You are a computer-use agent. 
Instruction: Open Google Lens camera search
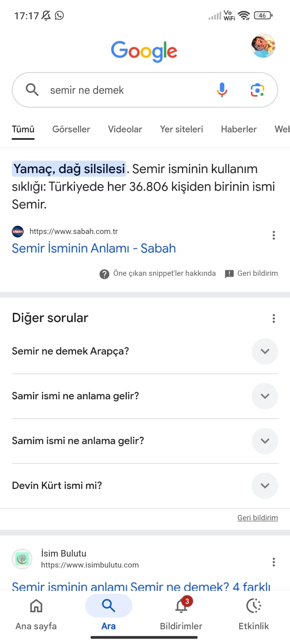coord(257,90)
